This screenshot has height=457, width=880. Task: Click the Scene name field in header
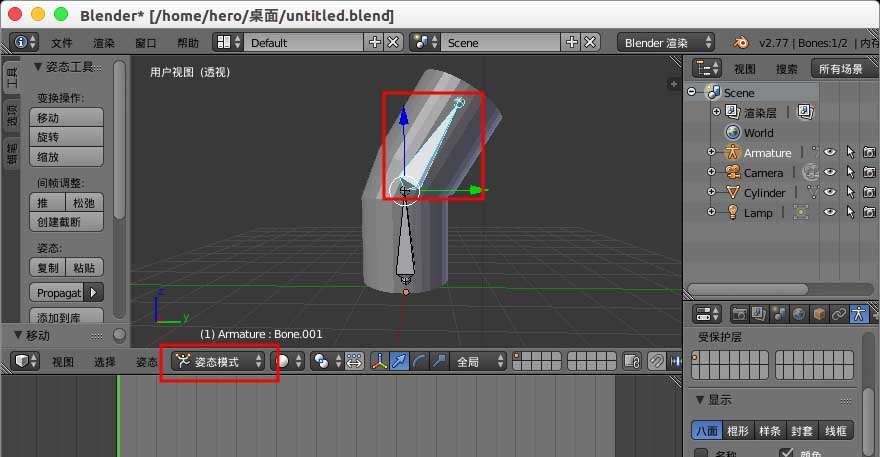pos(501,42)
